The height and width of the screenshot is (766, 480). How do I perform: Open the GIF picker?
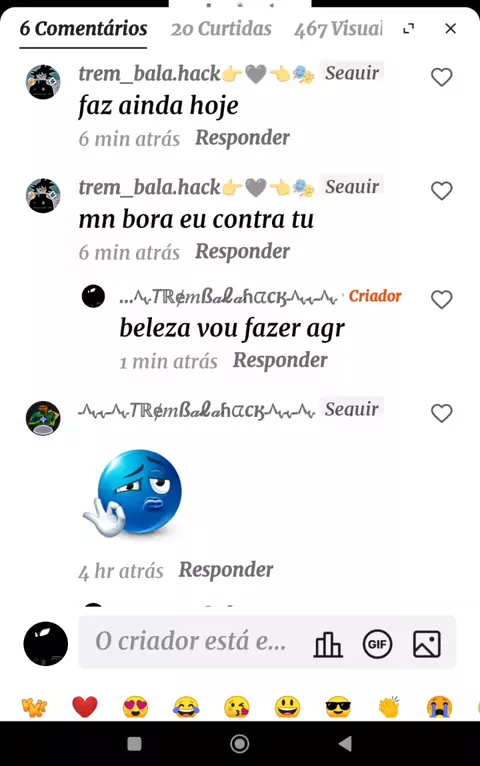coord(377,644)
